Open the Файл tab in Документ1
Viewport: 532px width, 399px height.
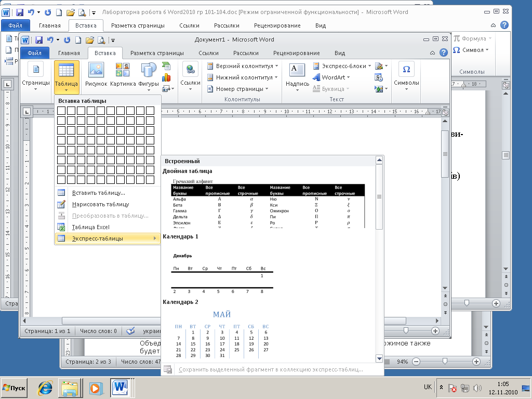point(35,53)
